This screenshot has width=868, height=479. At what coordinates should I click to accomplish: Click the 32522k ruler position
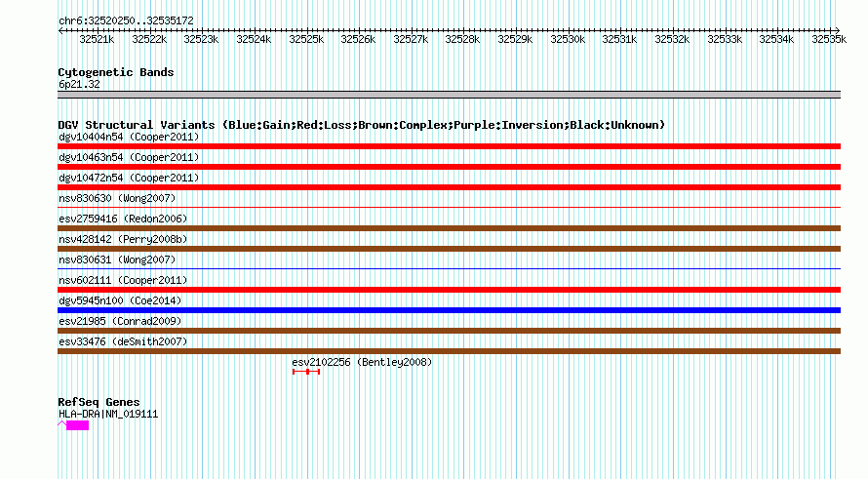[149, 39]
